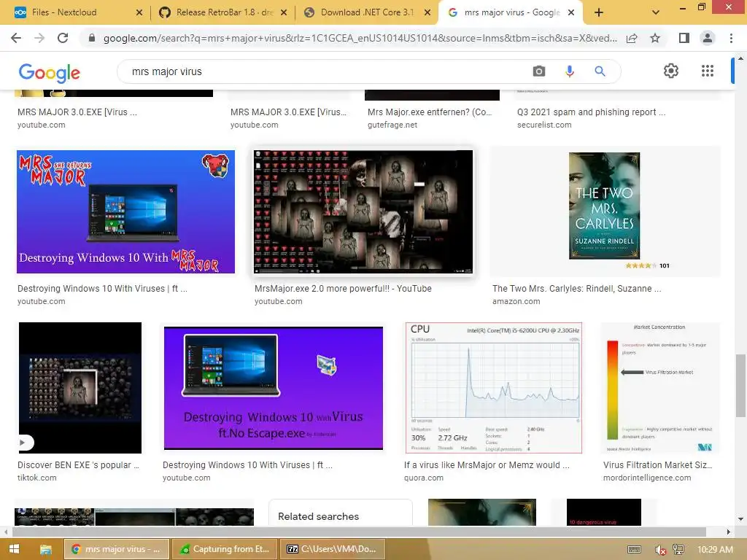Open MrsMajor.exe 2.0 desktop screenshot thumbnail
The height and width of the screenshot is (560, 747).
[363, 212]
